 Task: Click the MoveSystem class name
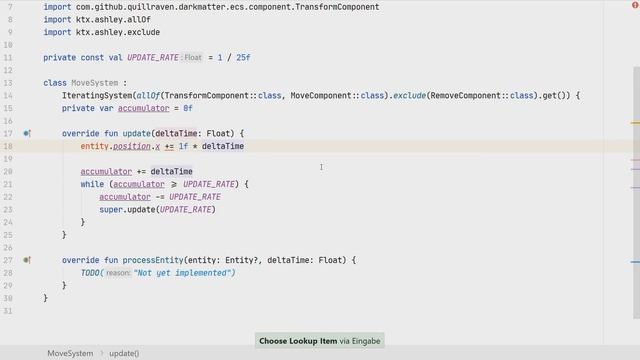(x=95, y=83)
